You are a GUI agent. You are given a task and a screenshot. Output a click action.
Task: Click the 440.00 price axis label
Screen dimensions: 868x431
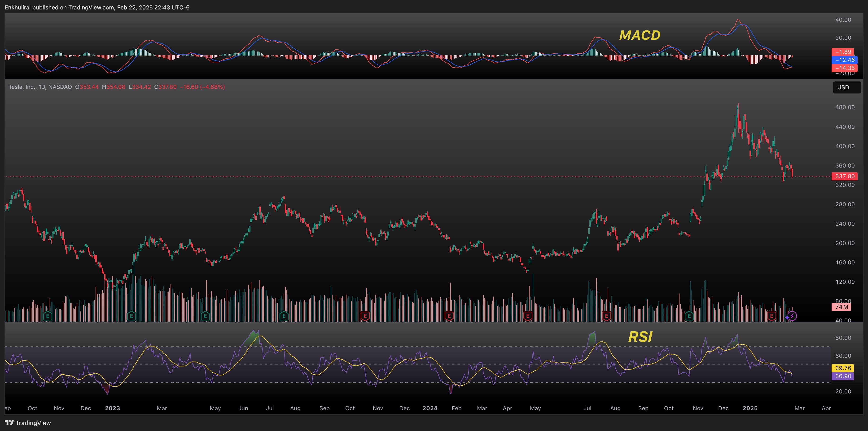[x=845, y=127]
